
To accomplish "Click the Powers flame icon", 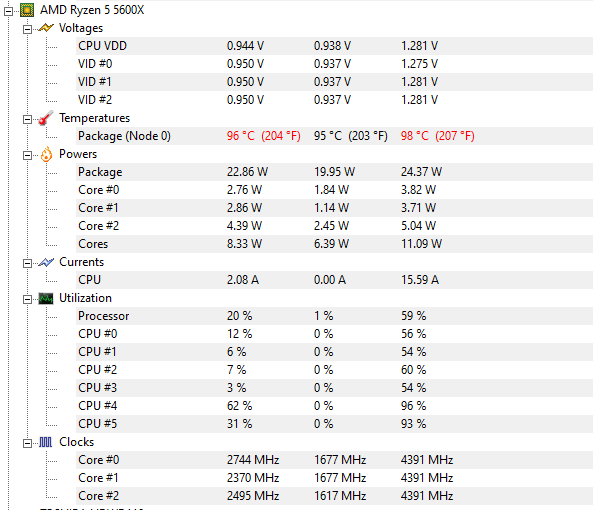I will pyautogui.click(x=46, y=154).
